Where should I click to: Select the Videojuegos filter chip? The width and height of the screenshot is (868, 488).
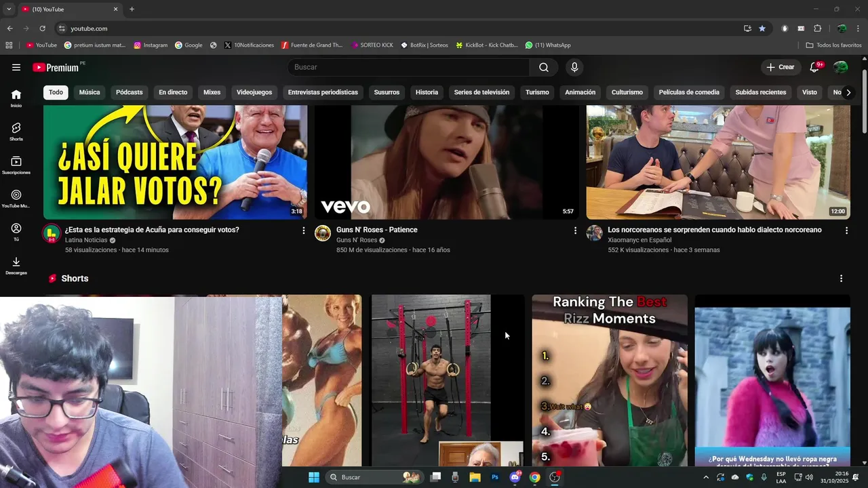(254, 92)
